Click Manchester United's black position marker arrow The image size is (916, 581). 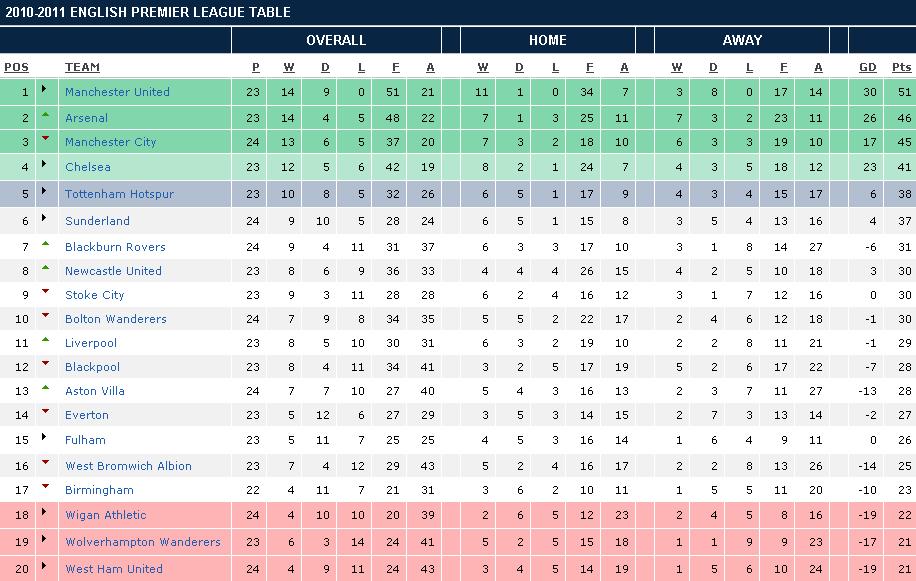(x=44, y=89)
